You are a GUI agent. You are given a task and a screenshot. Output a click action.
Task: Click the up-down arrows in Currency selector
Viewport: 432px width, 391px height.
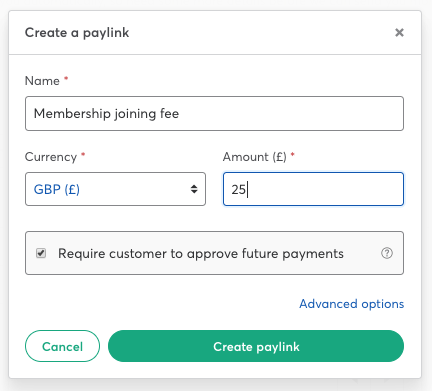[x=194, y=189]
